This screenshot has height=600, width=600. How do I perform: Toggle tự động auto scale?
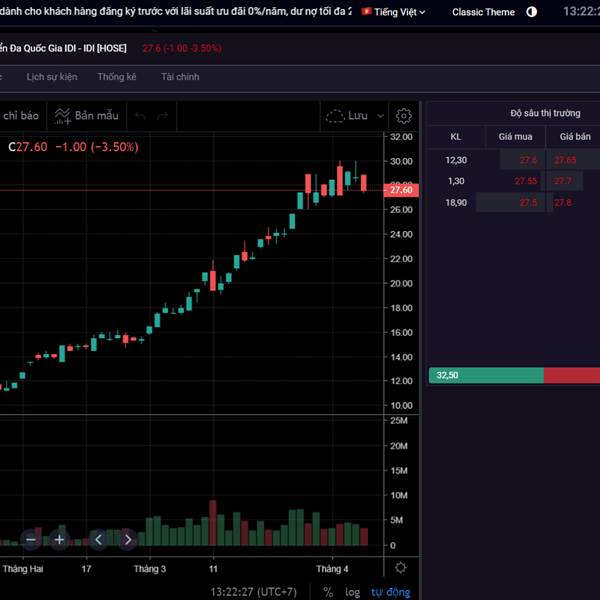point(391,592)
